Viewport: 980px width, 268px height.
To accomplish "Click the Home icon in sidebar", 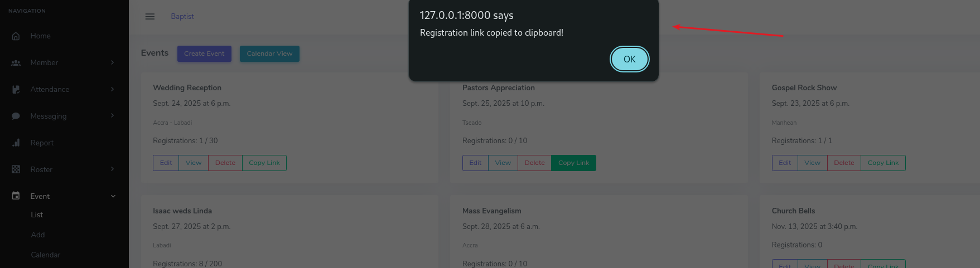I will click(16, 36).
